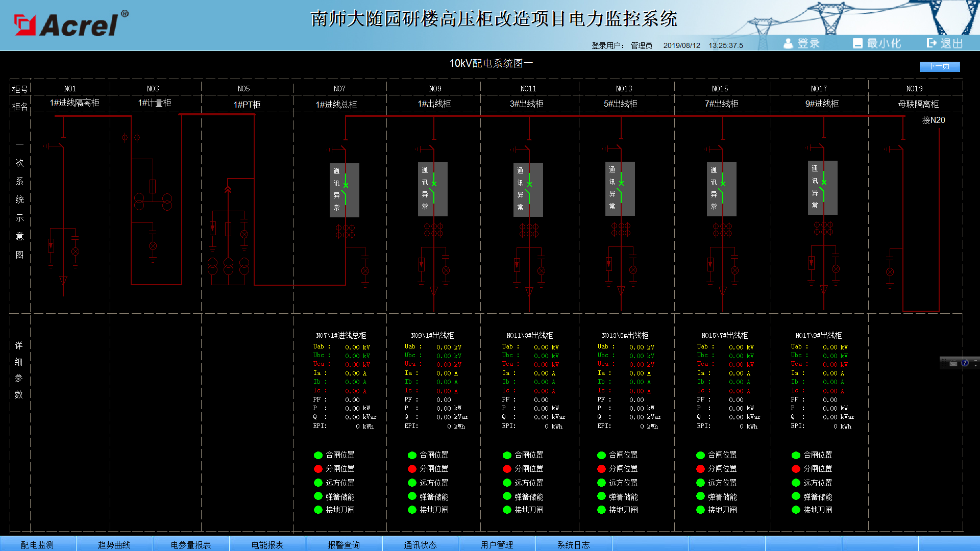
Task: Click the circuit breaker symbol in NO7 cabinet
Action: click(345, 190)
